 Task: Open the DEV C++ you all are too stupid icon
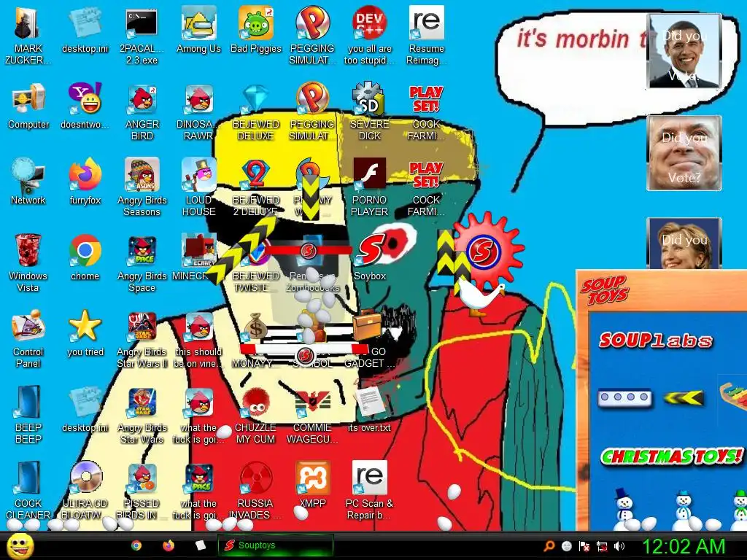click(x=370, y=35)
